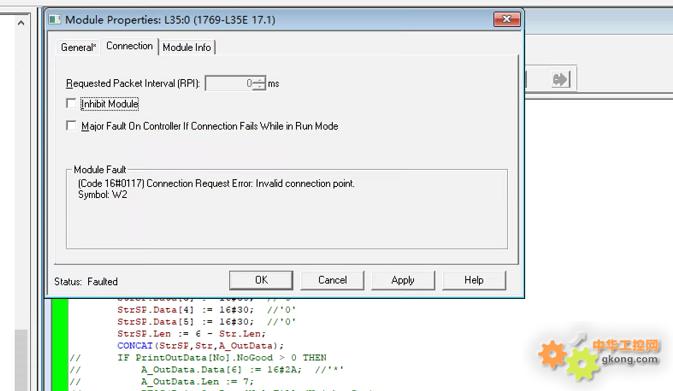Click the up arrow on the left scrollbar
The height and width of the screenshot is (391, 673).
coord(21,23)
